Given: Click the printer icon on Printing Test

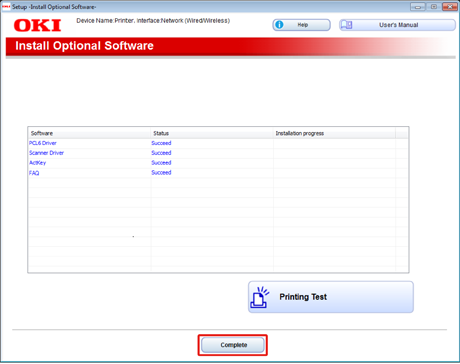Looking at the screenshot, I should (x=260, y=297).
